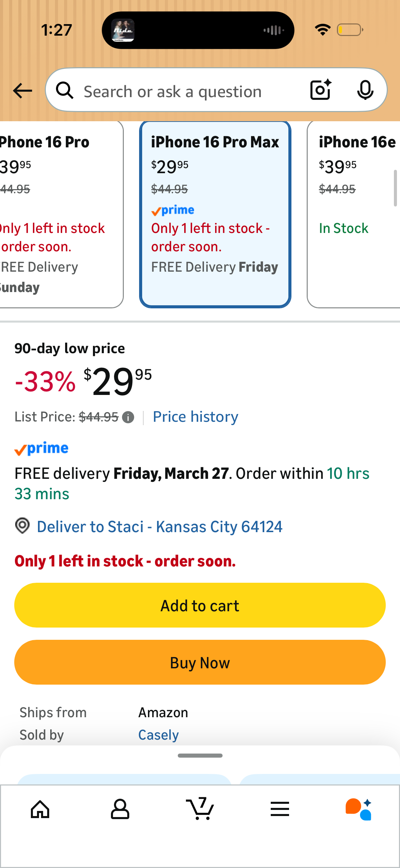Open seller Casely link

158,735
